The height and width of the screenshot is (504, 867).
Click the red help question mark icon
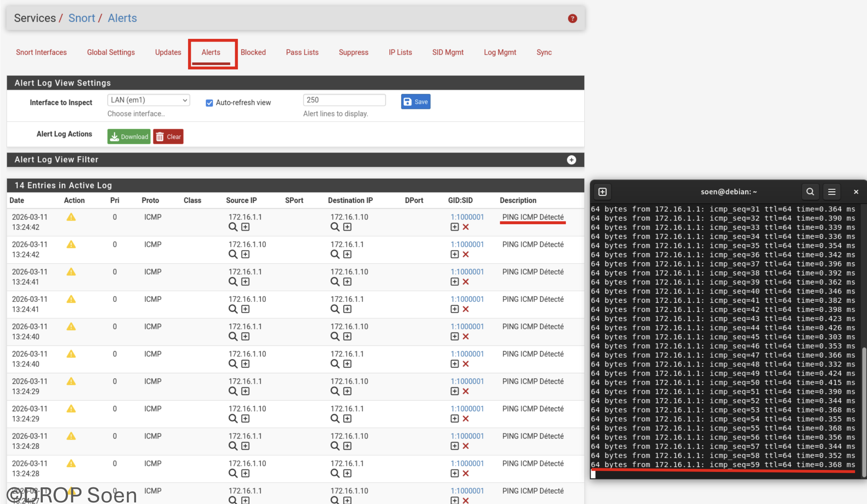click(572, 19)
